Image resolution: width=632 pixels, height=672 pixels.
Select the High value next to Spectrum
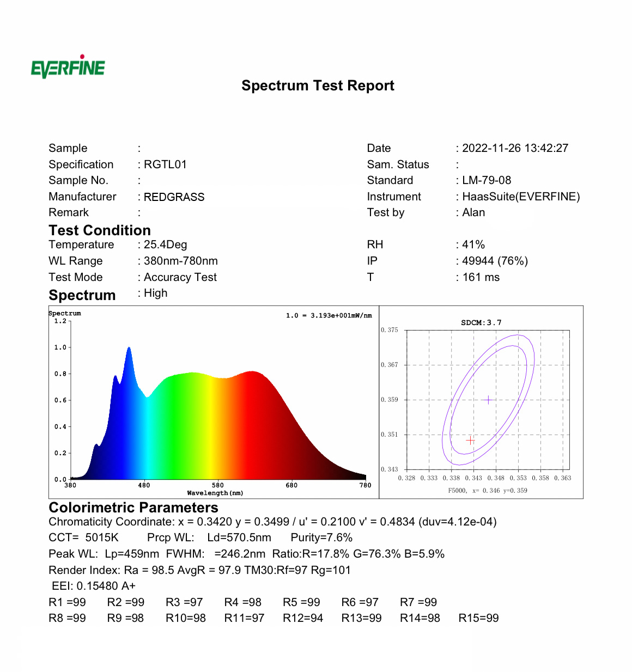(x=155, y=293)
